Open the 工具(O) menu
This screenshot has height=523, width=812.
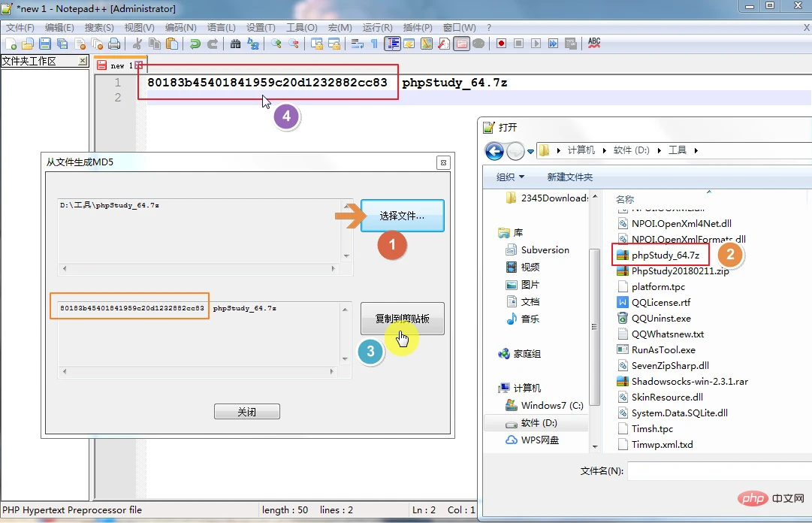click(301, 28)
